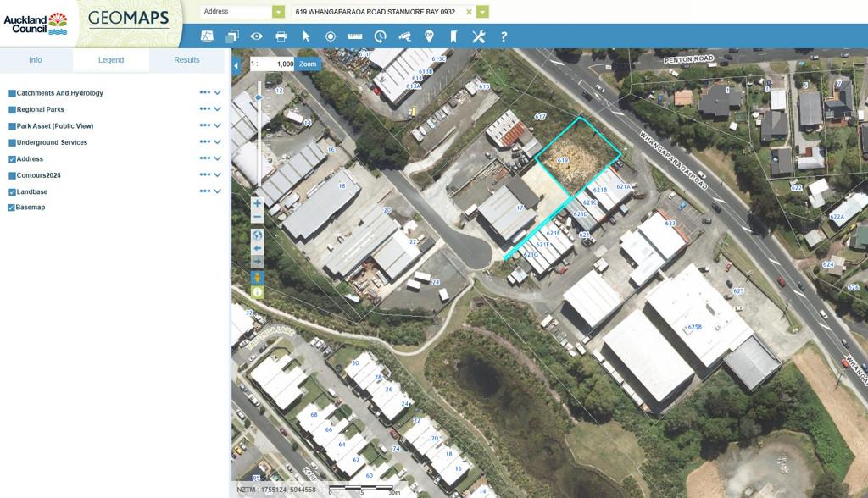Open the help question mark icon
The width and height of the screenshot is (868, 498).
coord(504,36)
